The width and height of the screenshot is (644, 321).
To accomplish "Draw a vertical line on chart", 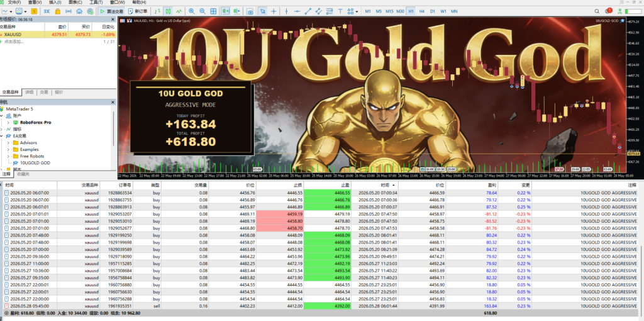I will (x=286, y=11).
